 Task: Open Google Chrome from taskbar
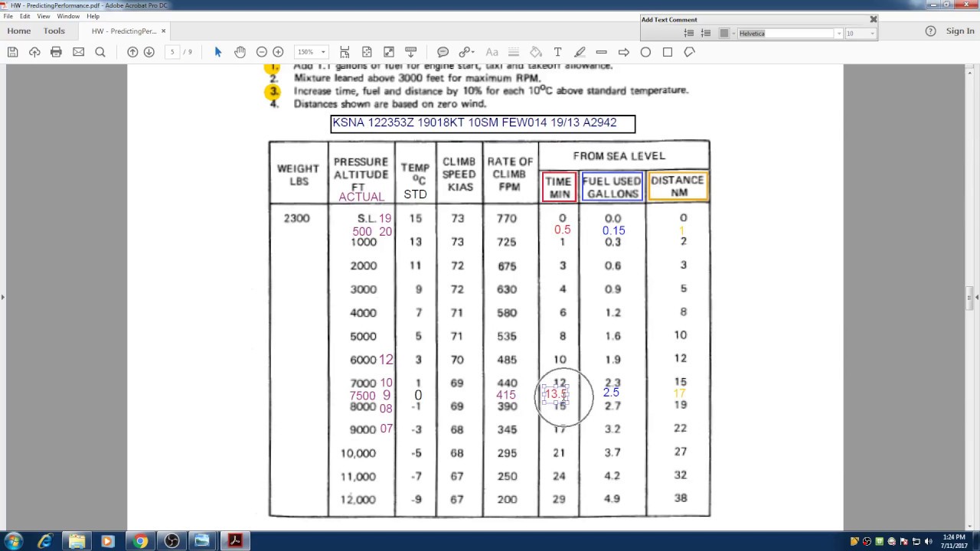(139, 541)
